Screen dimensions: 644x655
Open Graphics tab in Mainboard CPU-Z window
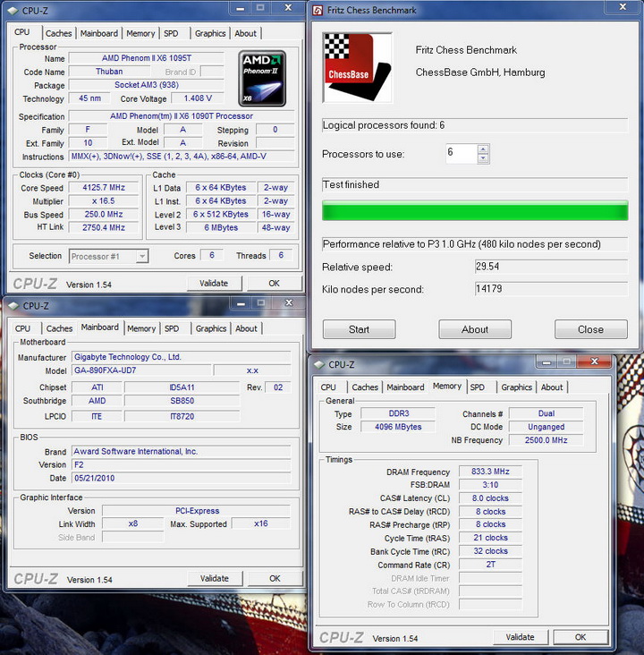[211, 328]
